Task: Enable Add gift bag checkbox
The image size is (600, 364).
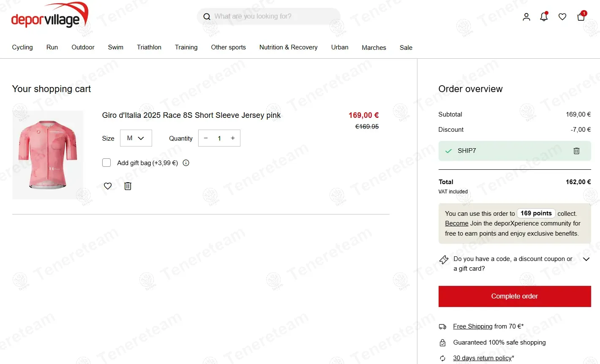Action: 106,163
